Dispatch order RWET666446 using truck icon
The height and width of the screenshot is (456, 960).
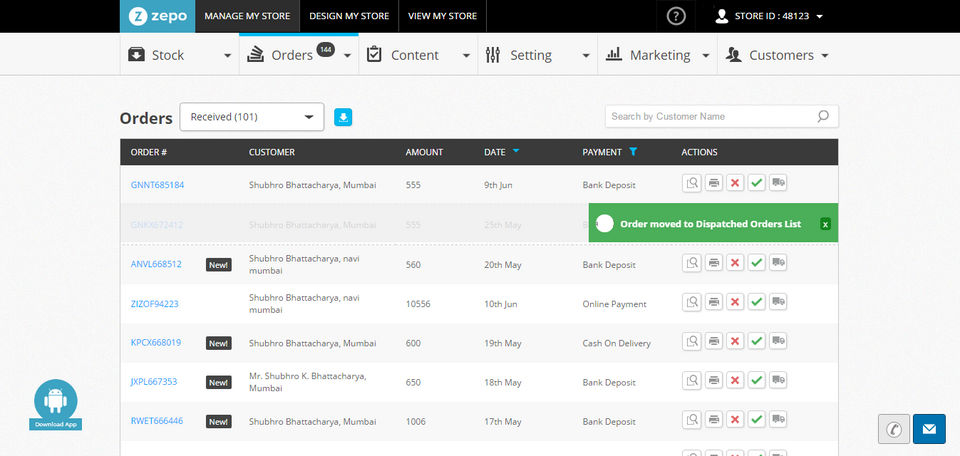coord(778,420)
